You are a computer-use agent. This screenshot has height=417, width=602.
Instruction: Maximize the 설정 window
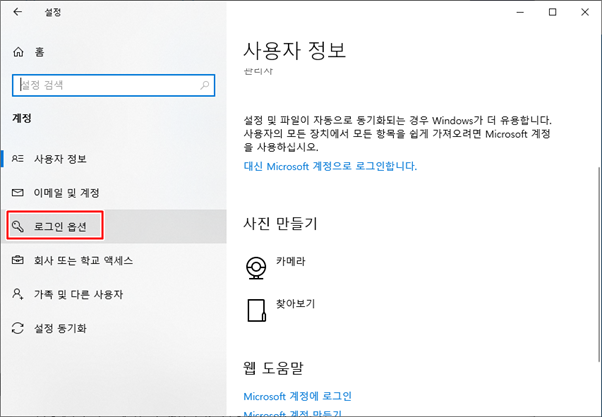(x=552, y=12)
